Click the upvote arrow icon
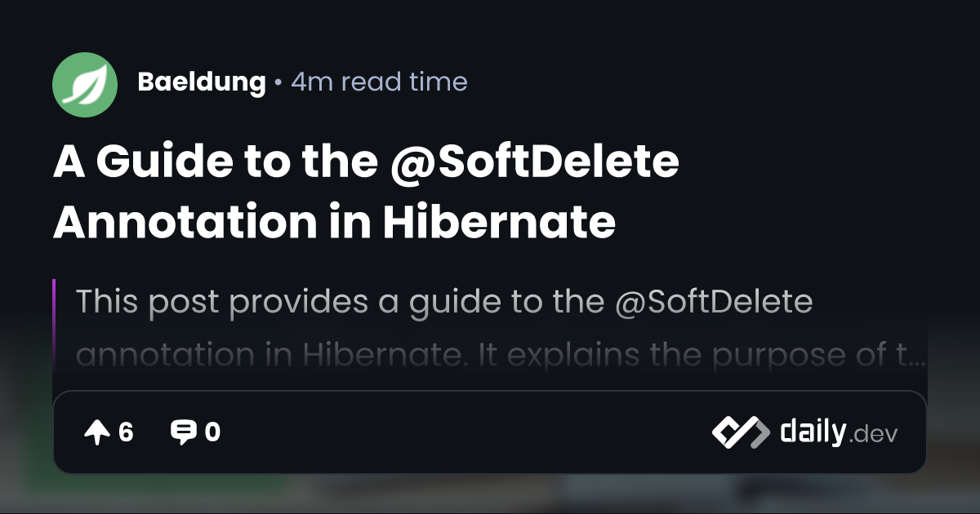Screen dimensions: 980x514 coord(97,433)
